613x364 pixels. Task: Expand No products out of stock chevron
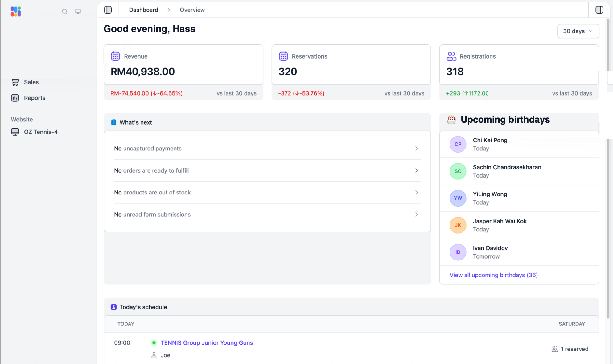tap(417, 192)
